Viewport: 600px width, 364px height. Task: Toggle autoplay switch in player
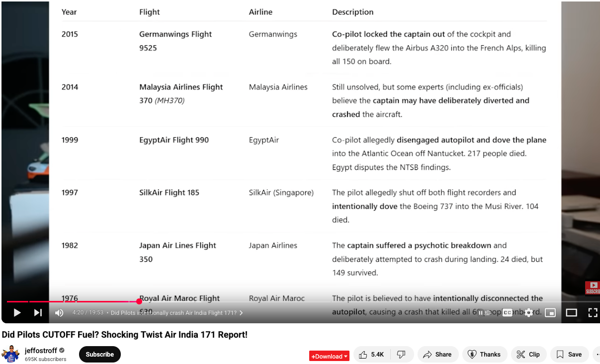(x=484, y=312)
